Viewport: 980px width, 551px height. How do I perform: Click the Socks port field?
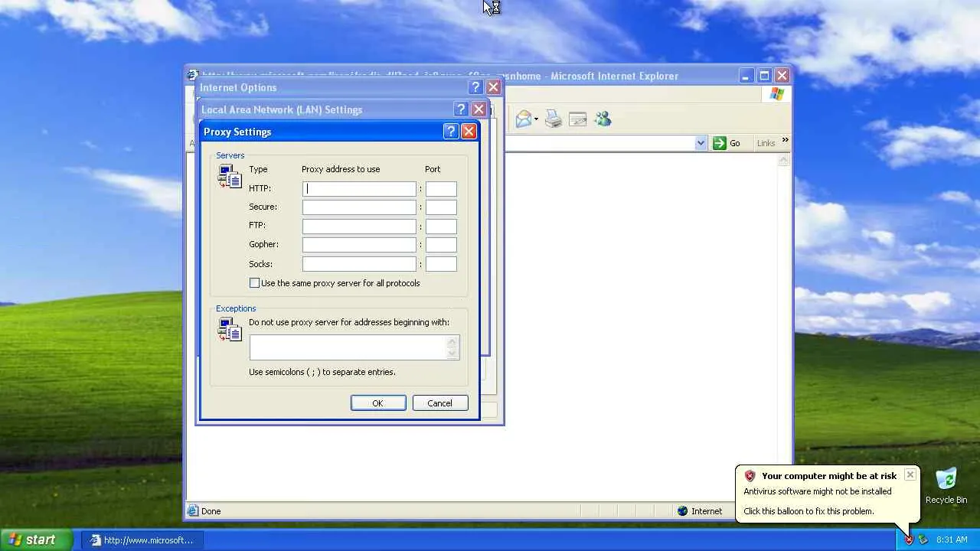[x=441, y=264]
